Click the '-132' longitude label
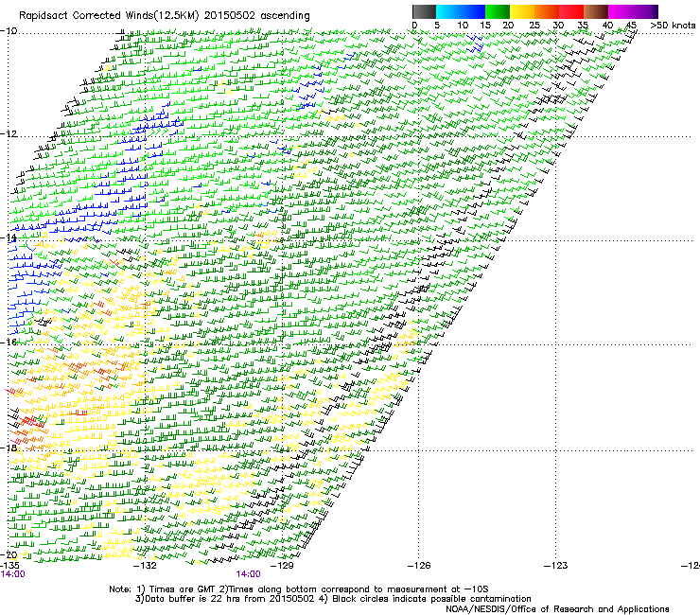The image size is (700, 615). click(145, 566)
